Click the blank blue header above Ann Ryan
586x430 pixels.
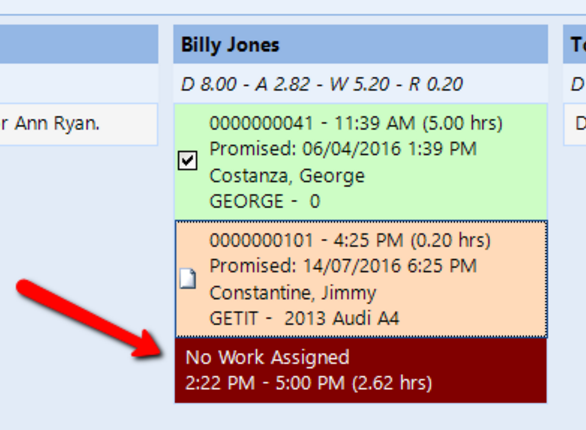click(x=79, y=44)
